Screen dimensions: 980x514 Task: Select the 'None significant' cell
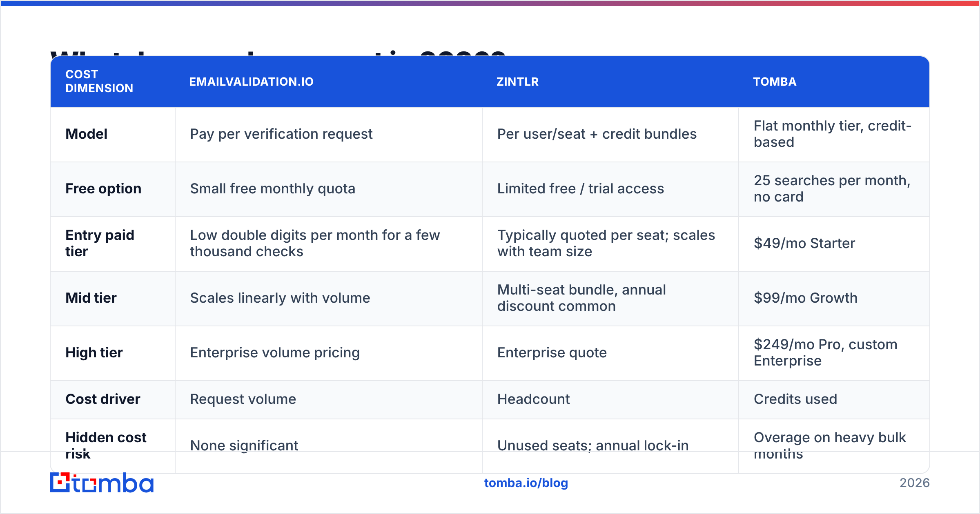[329, 446]
